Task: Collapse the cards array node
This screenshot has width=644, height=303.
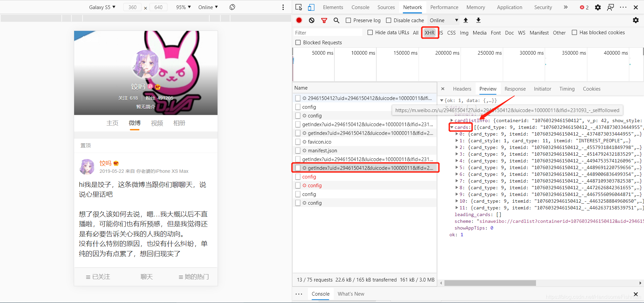Action: coord(452,128)
